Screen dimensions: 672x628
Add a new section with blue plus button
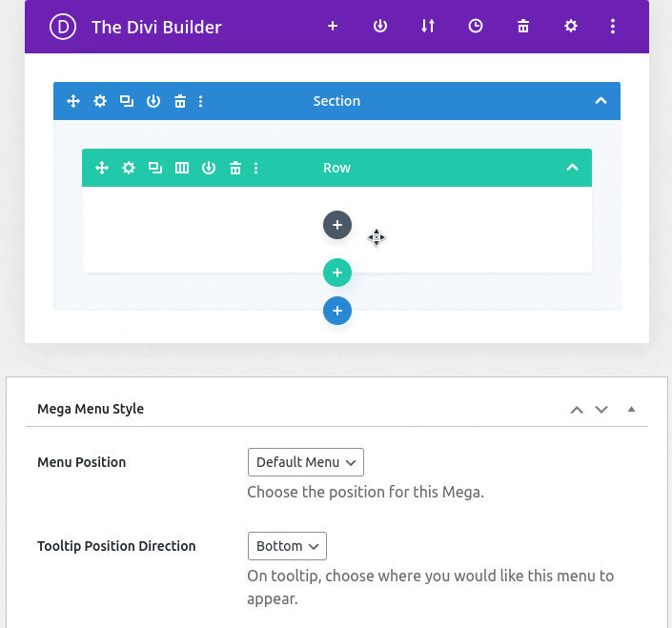(337, 311)
